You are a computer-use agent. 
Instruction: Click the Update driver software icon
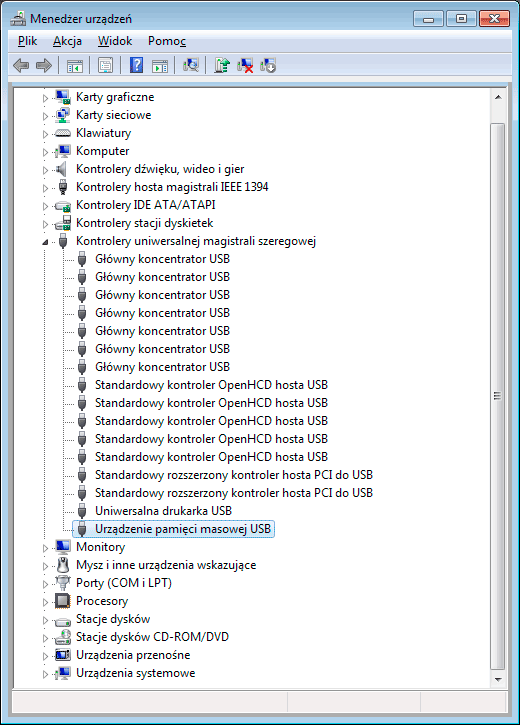tap(222, 65)
